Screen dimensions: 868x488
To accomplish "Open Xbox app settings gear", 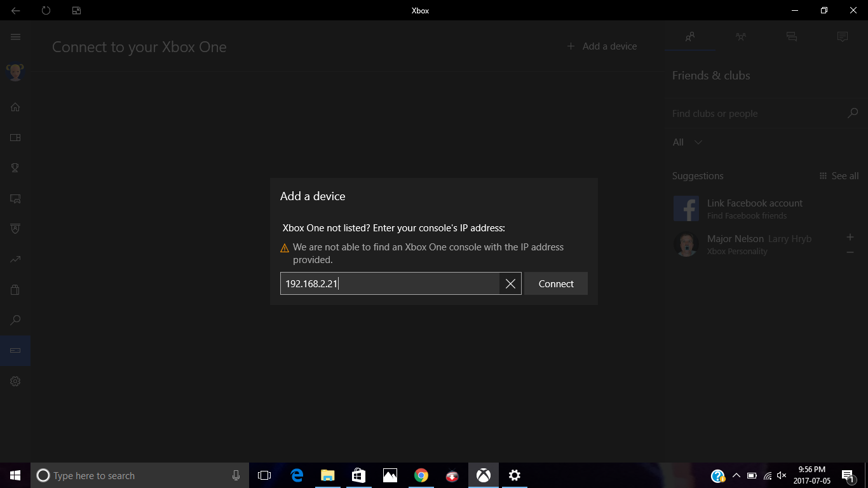I will click(x=15, y=381).
